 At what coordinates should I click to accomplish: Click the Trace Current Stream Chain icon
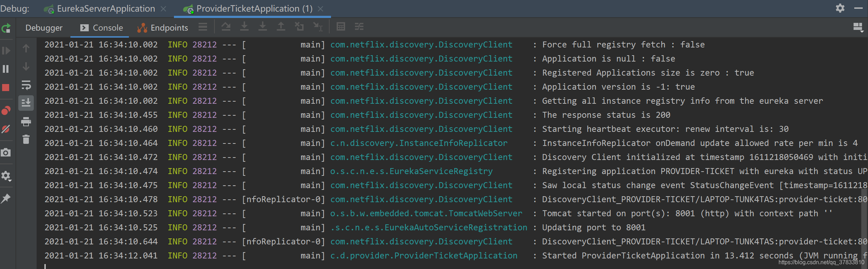(359, 27)
